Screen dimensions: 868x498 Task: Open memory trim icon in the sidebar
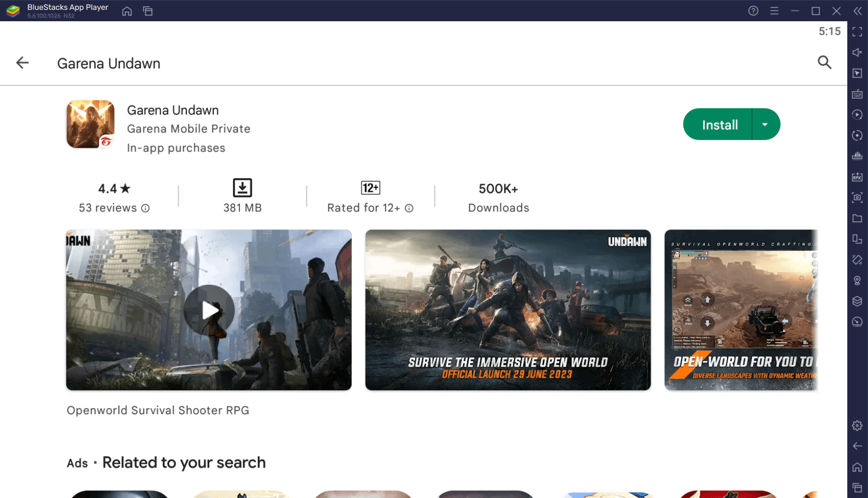[x=857, y=156]
